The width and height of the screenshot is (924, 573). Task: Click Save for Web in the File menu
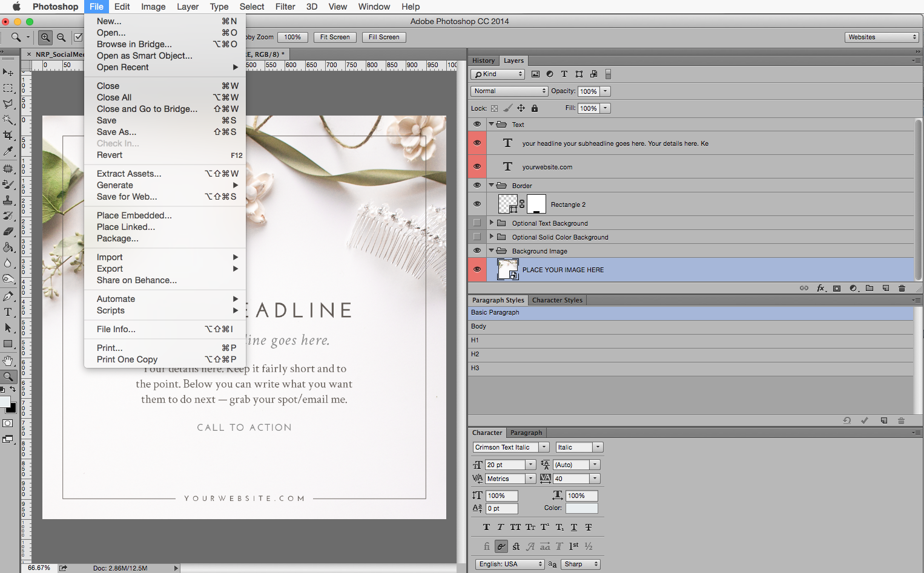point(127,197)
